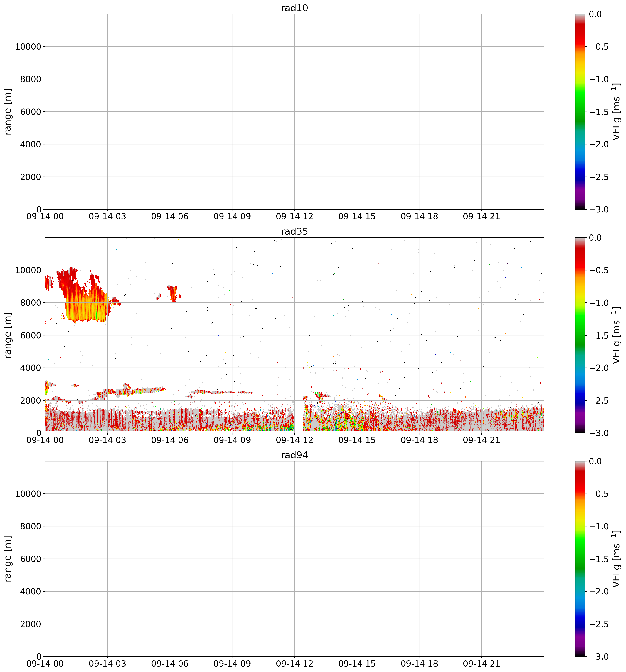Click the rad35 colorbar at -1.0 tick
Image resolution: width=626 pixels, height=672 pixels.
click(580, 302)
